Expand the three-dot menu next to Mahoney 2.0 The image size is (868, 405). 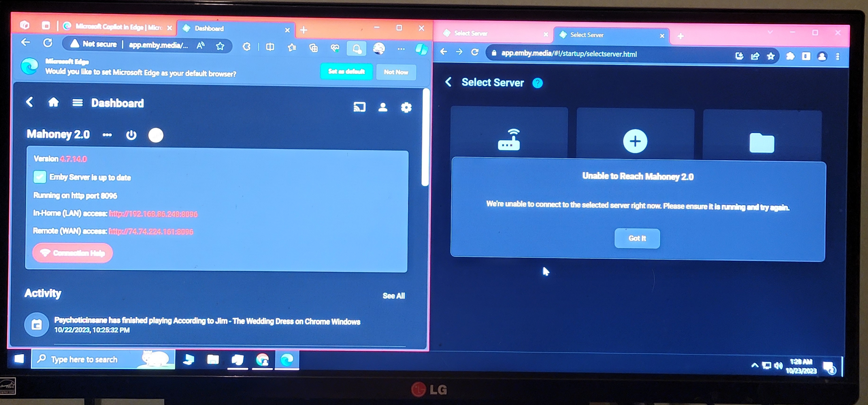[x=107, y=135]
